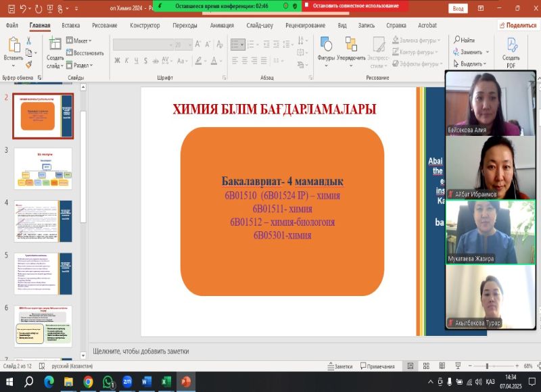This screenshot has width=541, height=392.
Task: Open the Вставка ribbon tab
Action: pyautogui.click(x=70, y=25)
